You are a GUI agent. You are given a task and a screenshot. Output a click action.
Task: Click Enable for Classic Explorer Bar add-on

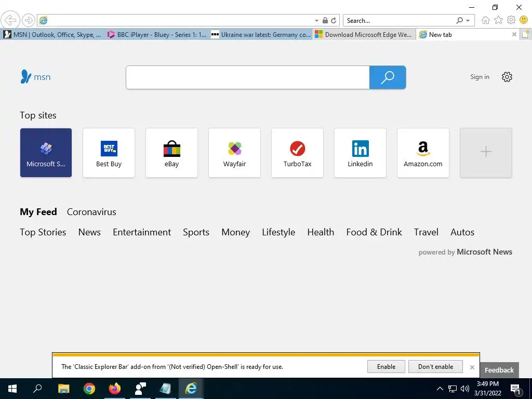pos(386,366)
